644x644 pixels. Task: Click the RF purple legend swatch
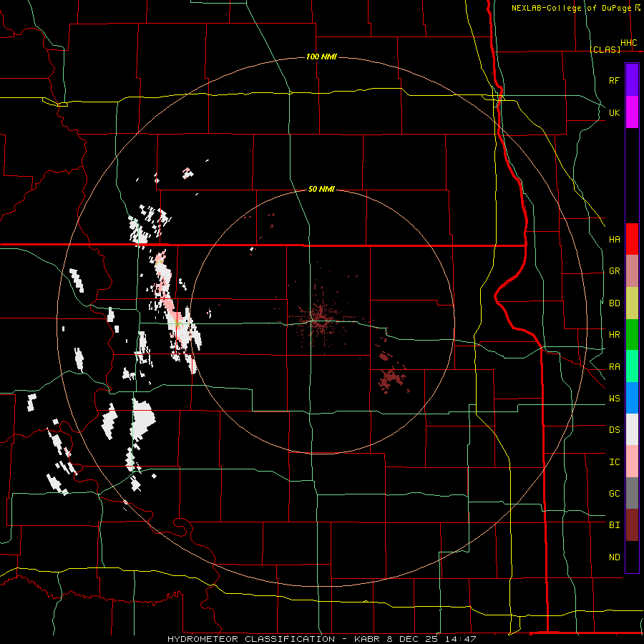tap(632, 80)
